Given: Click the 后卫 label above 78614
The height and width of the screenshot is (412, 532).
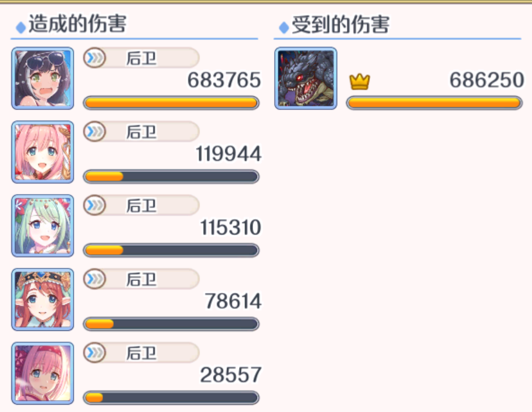Looking at the screenshot, I should pyautogui.click(x=141, y=279).
